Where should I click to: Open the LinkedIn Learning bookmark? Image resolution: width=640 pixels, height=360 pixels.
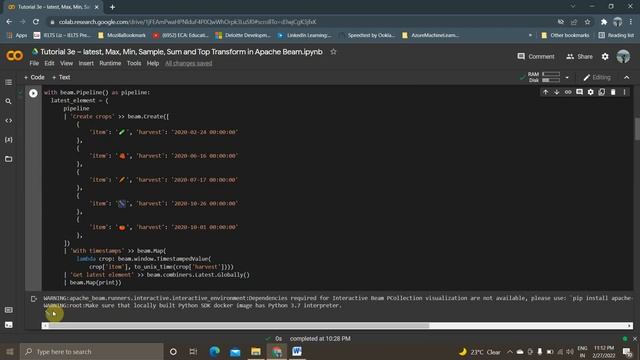304,35
